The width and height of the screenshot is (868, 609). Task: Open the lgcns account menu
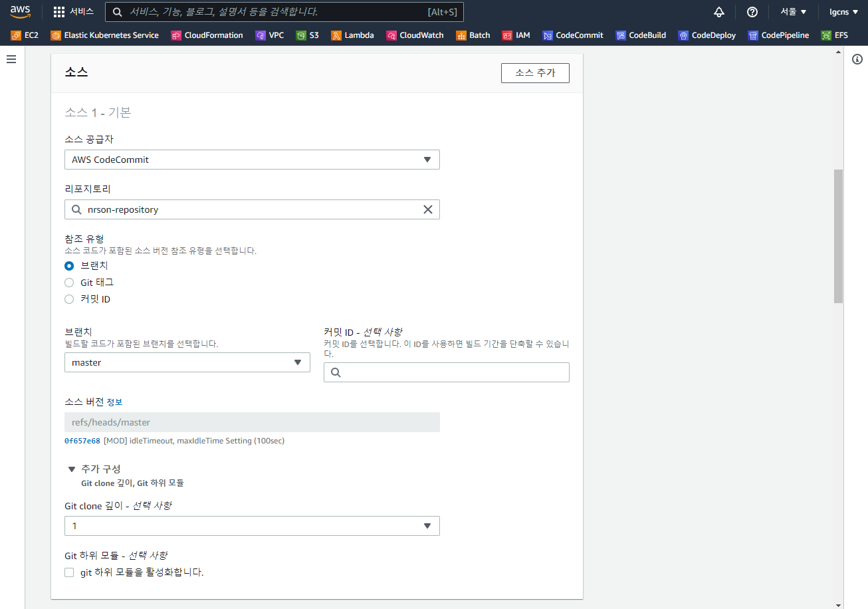pos(844,12)
